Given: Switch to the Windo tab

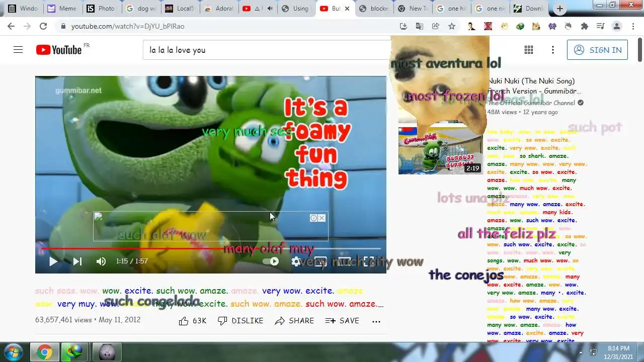Looking at the screenshot, I should click(x=23, y=9).
